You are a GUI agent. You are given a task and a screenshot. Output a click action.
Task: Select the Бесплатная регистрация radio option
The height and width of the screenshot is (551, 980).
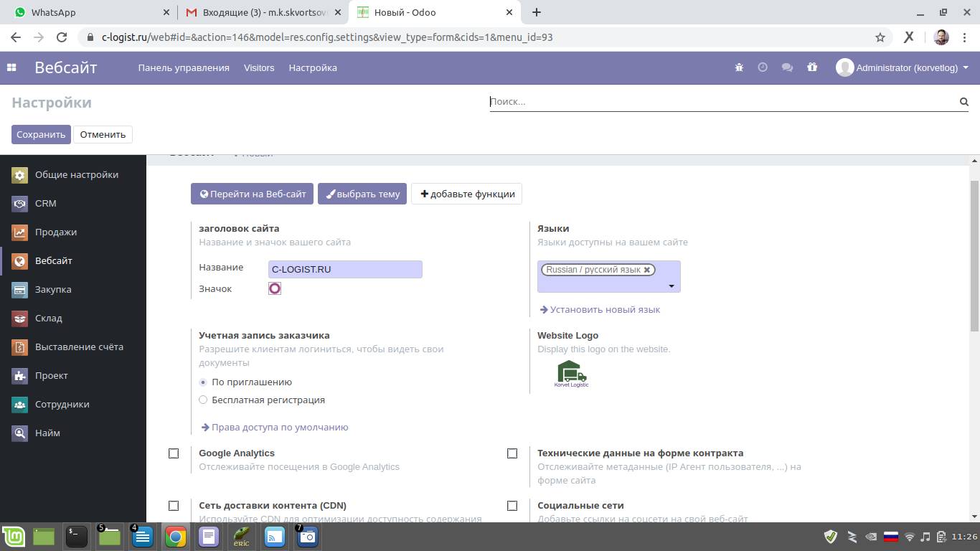click(203, 400)
